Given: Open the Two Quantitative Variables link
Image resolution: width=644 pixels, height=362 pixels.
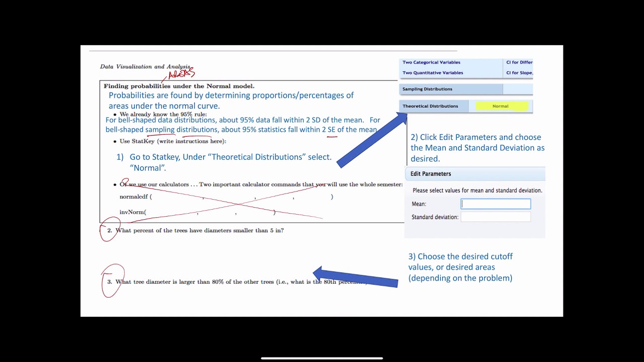Looking at the screenshot, I should pyautogui.click(x=433, y=73).
